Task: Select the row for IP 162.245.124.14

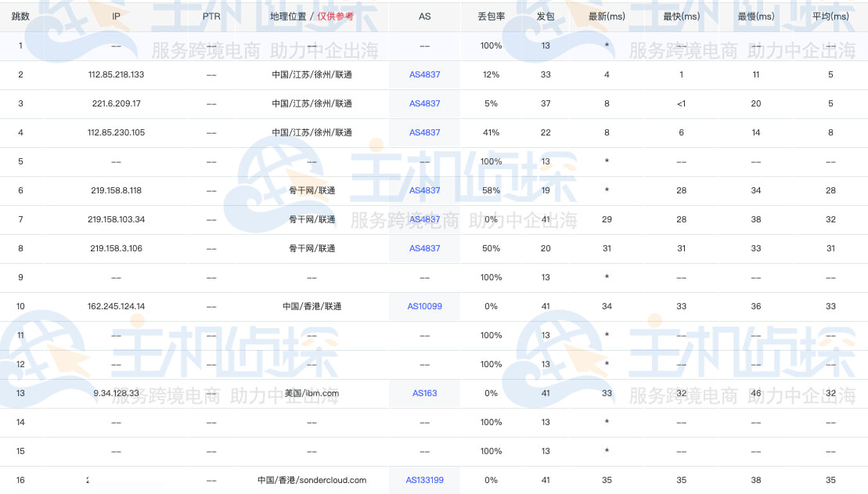Action: (235, 306)
